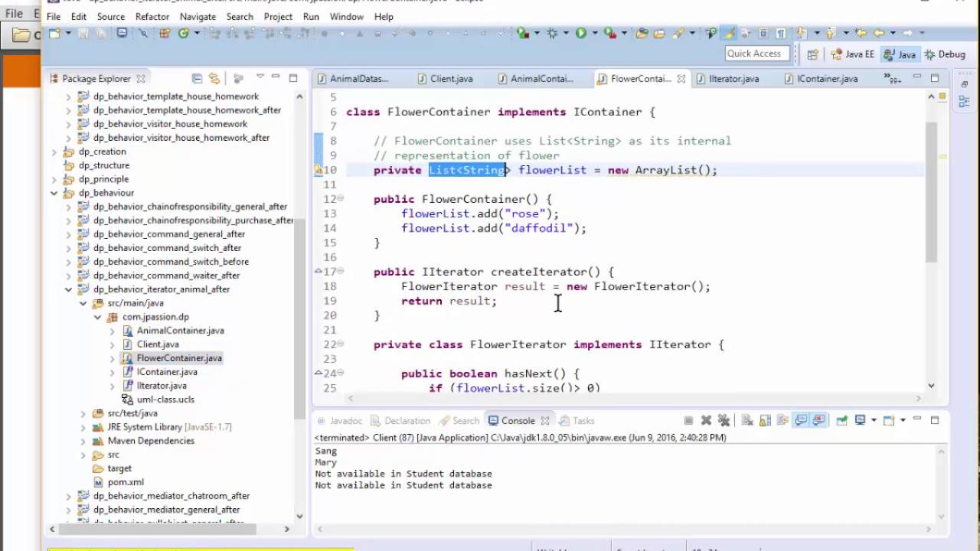Click Pin Console icon

[841, 420]
